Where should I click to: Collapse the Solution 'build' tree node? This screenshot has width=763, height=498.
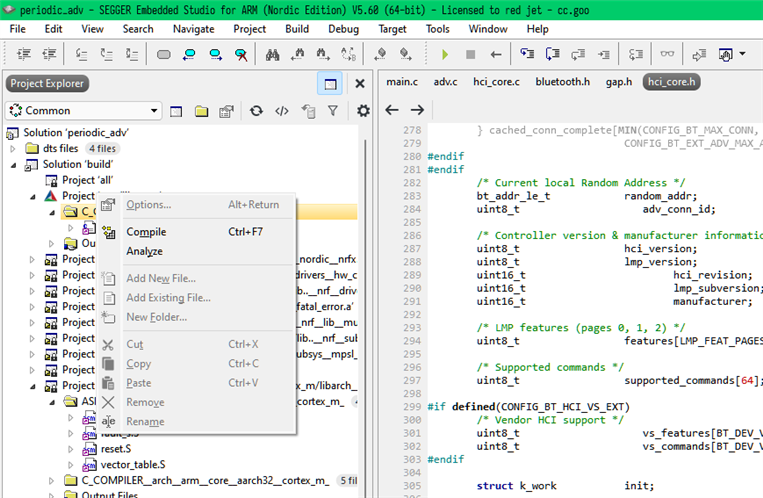tap(14, 164)
